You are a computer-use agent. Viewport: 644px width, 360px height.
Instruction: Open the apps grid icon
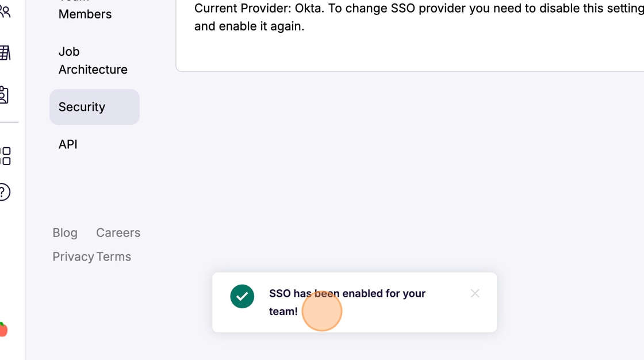click(5, 156)
